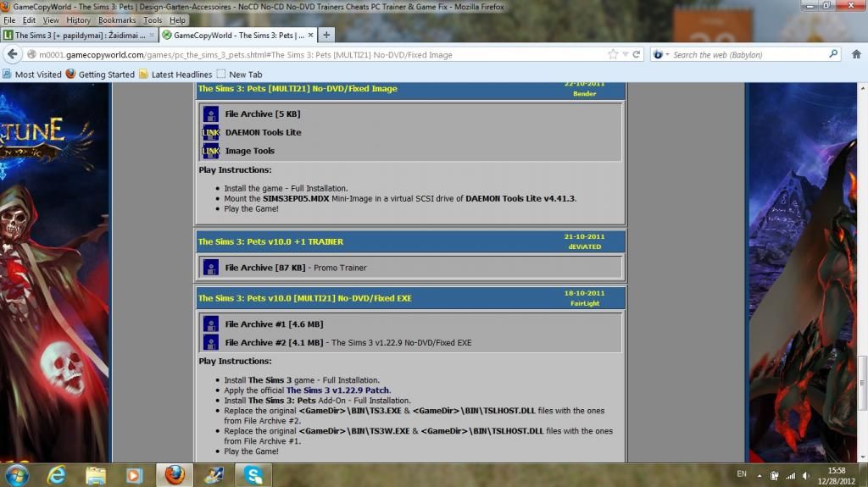The height and width of the screenshot is (487, 868).
Task: Open the Edit menu
Action: click(x=29, y=20)
